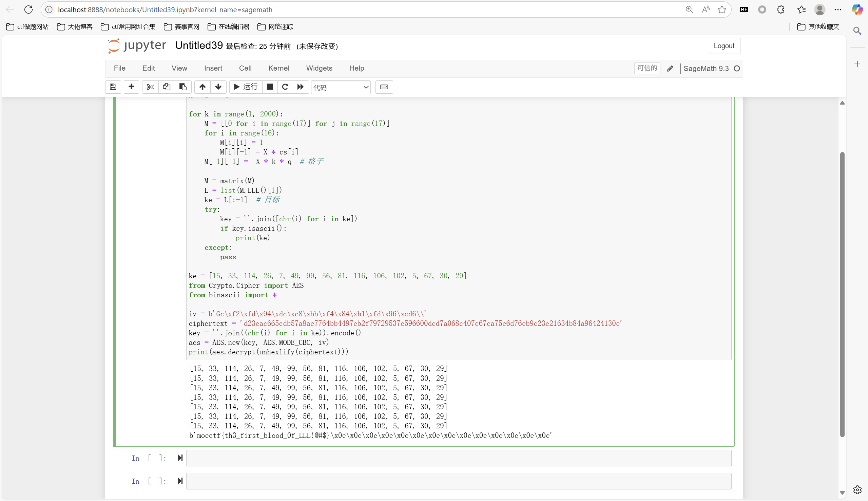Click the browser refresh icon
The image size is (868, 501).
28,10
